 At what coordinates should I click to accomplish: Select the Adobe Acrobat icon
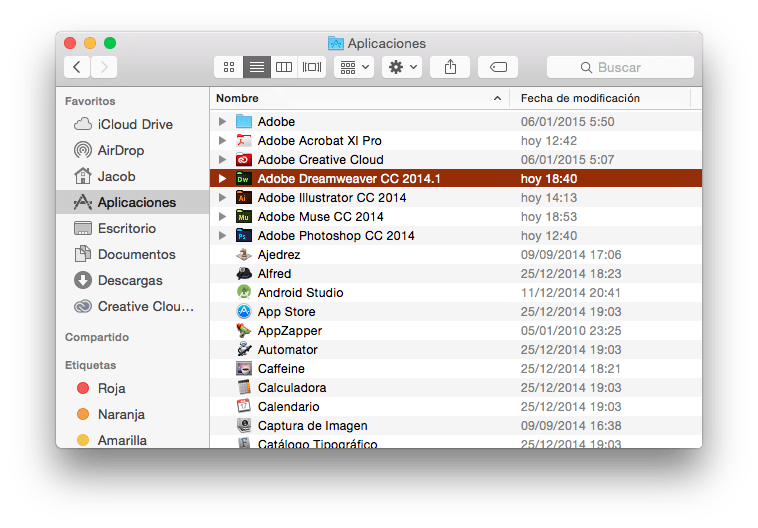pos(244,140)
